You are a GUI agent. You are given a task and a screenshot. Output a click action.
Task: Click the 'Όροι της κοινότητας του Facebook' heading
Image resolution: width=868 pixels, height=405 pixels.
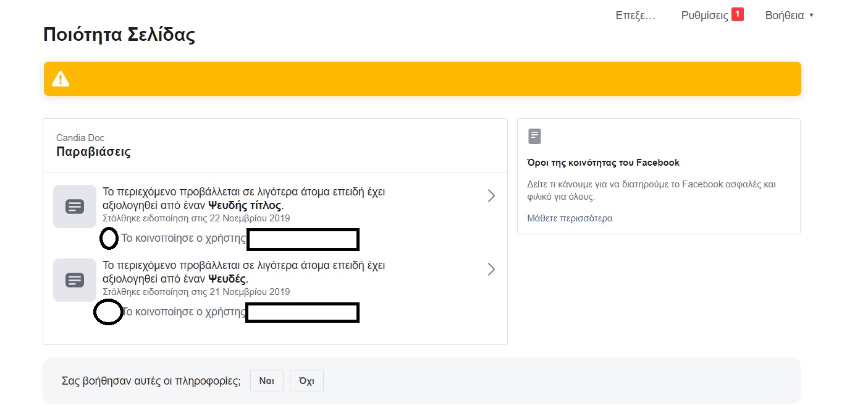[x=603, y=163]
